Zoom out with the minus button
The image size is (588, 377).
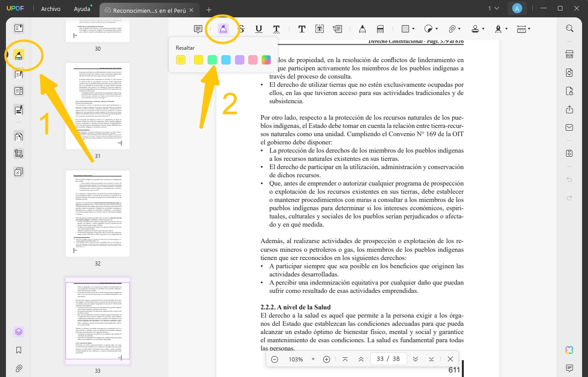(x=275, y=359)
